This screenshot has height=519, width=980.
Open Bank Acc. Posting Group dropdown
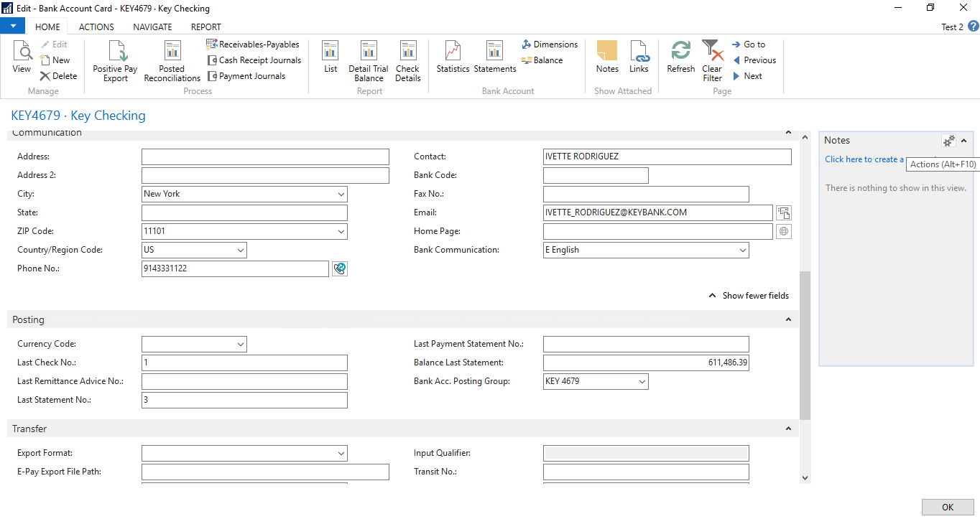tap(642, 381)
